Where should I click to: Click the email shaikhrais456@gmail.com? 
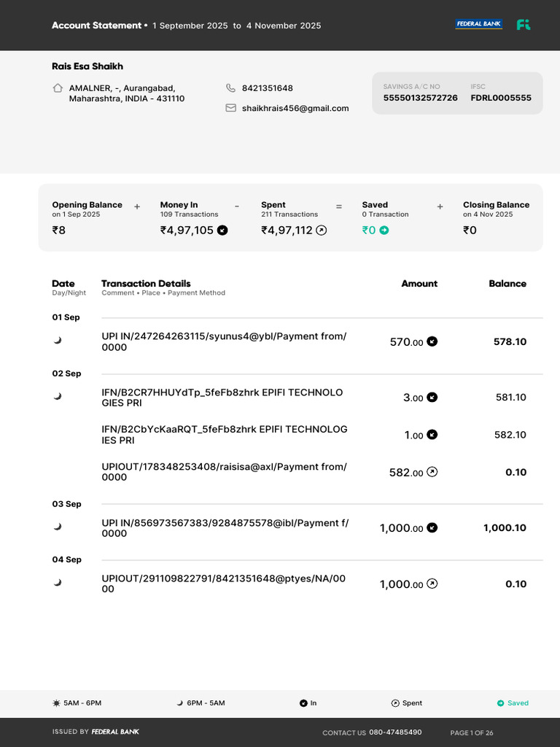tap(295, 109)
